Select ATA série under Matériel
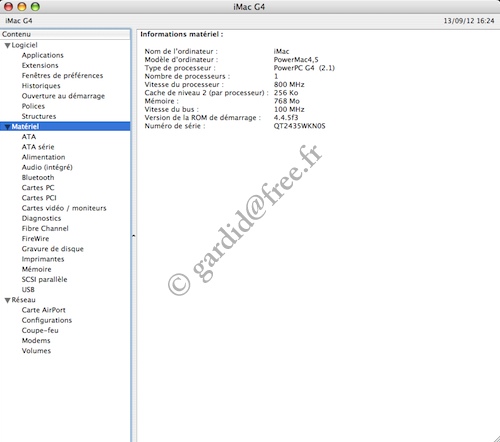Image resolution: width=500 pixels, height=442 pixels. (x=38, y=147)
